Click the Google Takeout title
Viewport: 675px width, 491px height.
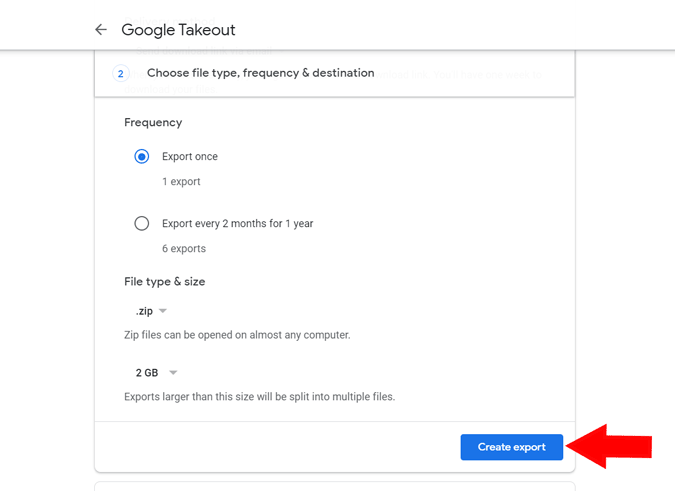(178, 30)
